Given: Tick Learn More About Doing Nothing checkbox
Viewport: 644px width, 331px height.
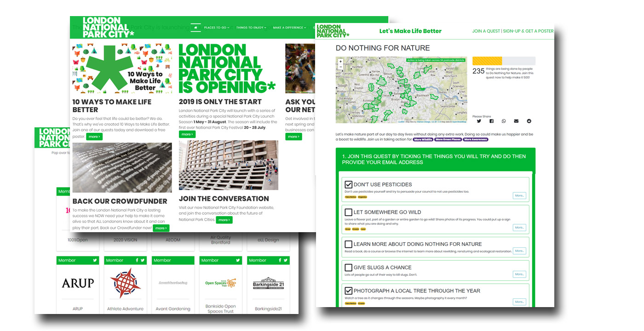Looking at the screenshot, I should [x=348, y=244].
